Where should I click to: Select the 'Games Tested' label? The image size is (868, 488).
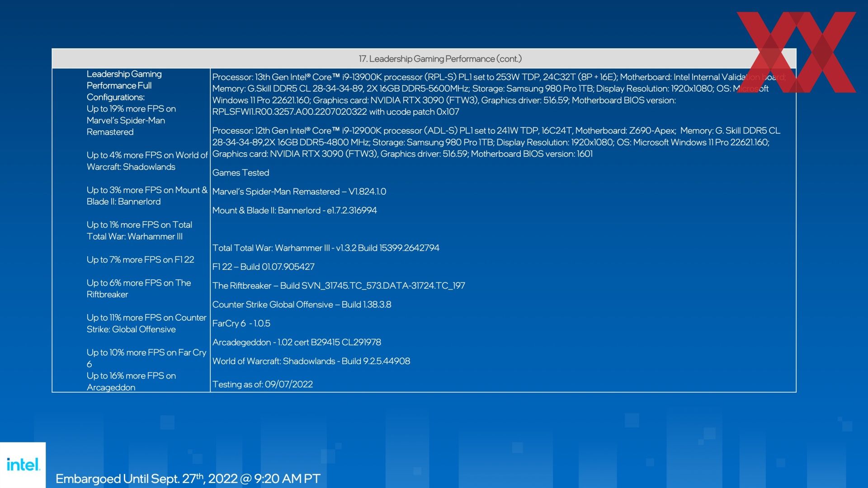click(241, 173)
